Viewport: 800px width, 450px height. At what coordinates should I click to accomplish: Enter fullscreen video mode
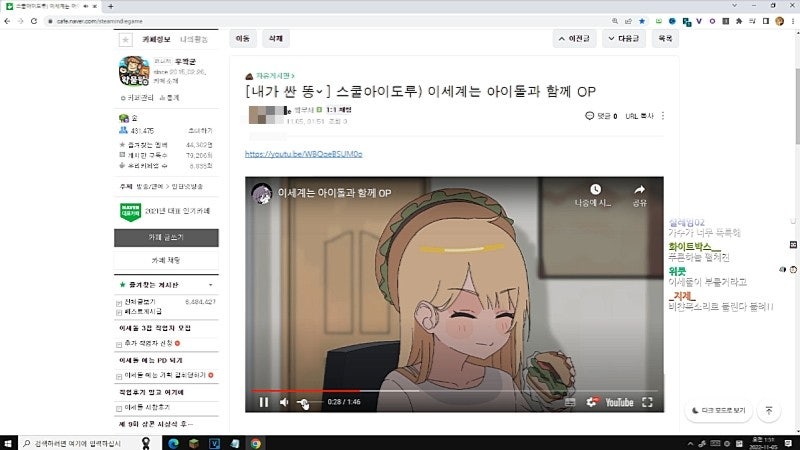pyautogui.click(x=647, y=402)
